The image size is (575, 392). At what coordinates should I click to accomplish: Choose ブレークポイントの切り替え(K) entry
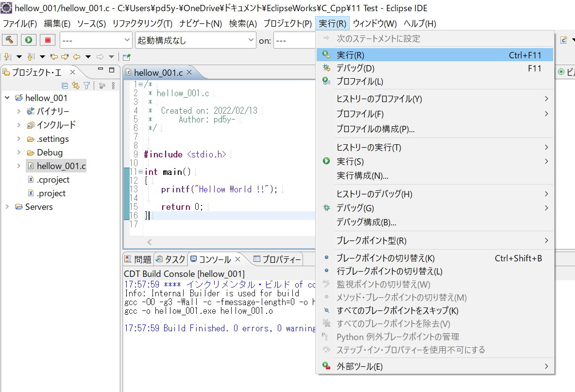click(435, 258)
